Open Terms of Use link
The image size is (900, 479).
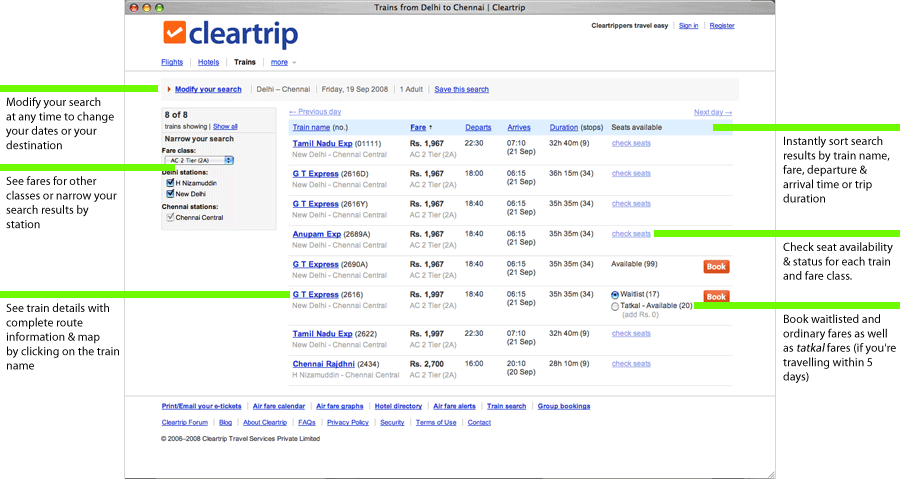436,423
